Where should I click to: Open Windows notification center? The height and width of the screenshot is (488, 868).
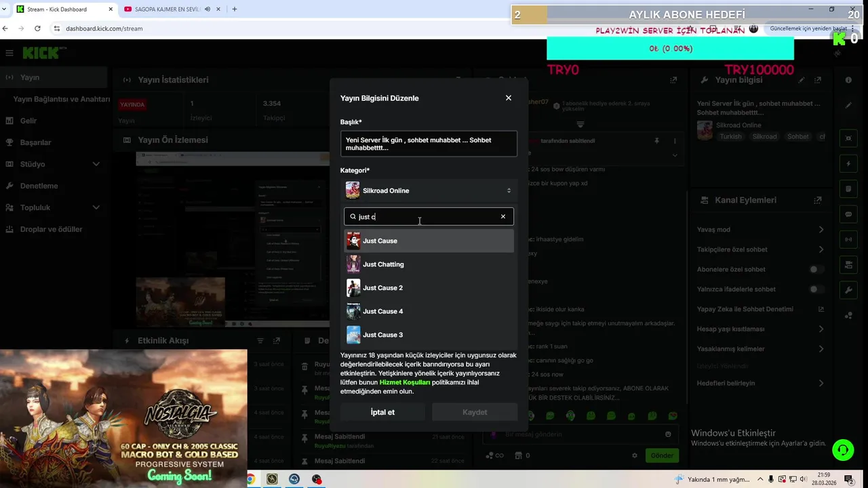[x=848, y=479]
